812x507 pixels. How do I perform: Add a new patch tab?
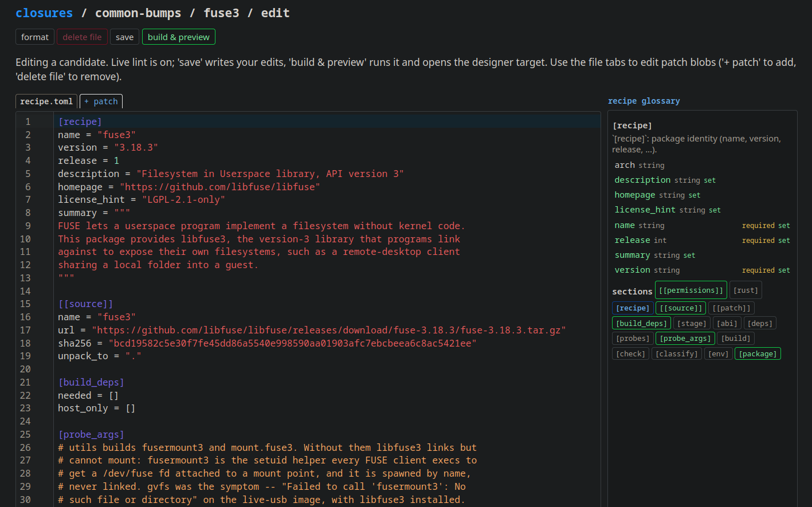(101, 101)
